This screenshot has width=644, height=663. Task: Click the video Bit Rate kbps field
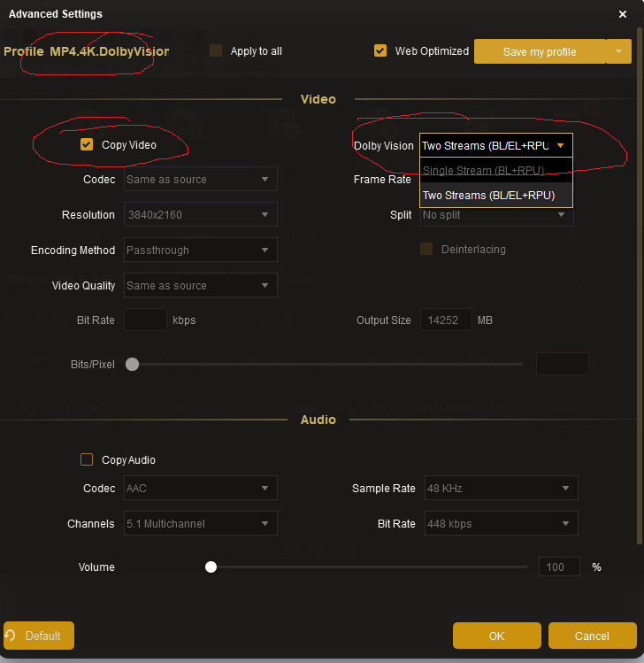pos(145,320)
